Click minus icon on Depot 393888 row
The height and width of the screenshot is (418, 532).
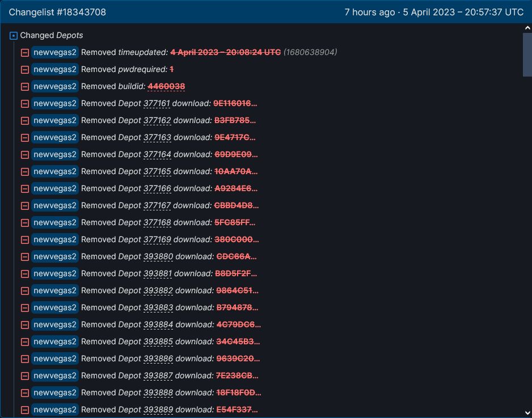point(25,393)
